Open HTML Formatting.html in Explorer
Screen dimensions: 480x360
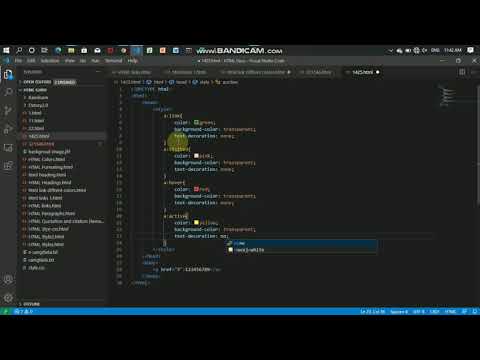51,167
